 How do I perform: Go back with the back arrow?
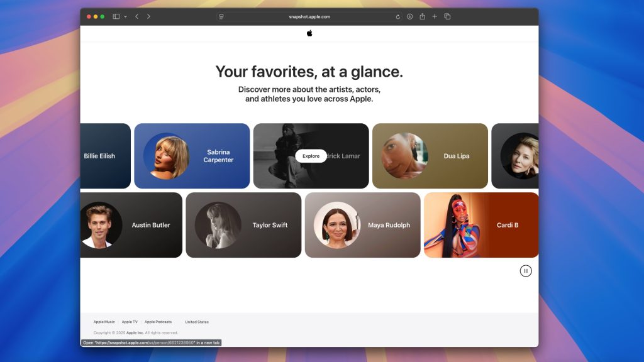(136, 16)
